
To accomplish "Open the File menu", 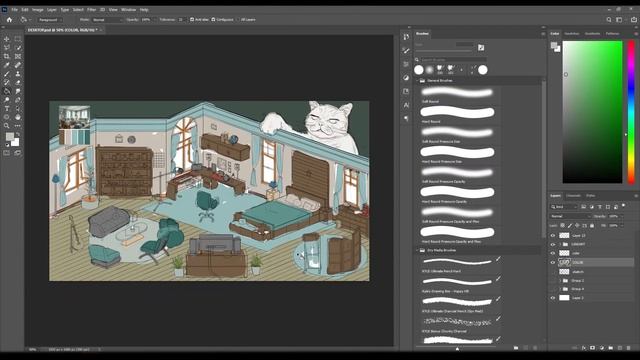I will click(x=14, y=9).
